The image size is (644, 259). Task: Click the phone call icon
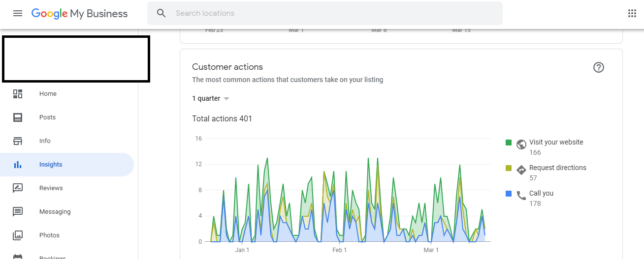coord(521,196)
